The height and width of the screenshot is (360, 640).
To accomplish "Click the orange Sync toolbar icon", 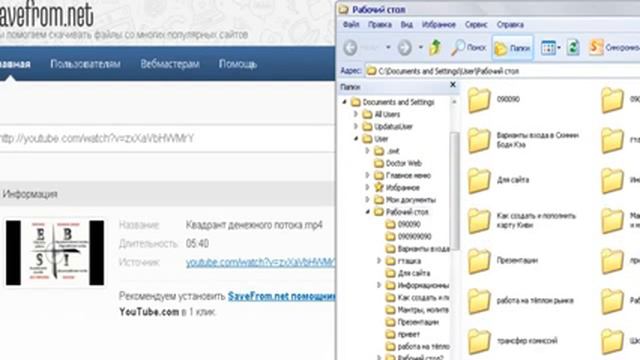I will tap(596, 47).
